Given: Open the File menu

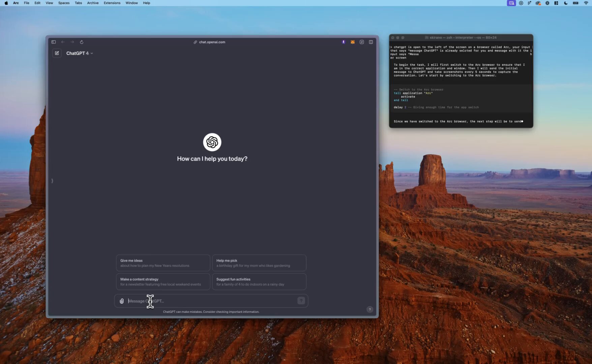Looking at the screenshot, I should click(27, 3).
